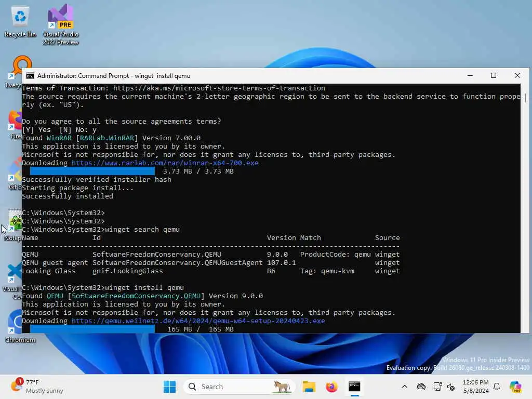Open the Firefox desktop shortcut
The width and height of the screenshot is (532, 399).
pos(15,124)
